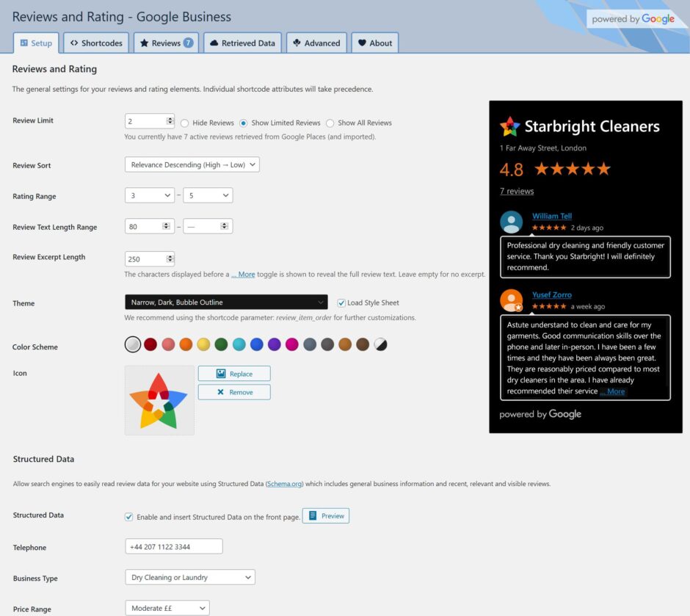The width and height of the screenshot is (690, 616).
Task: Toggle the Load Style Sheet checkbox
Action: coord(341,302)
